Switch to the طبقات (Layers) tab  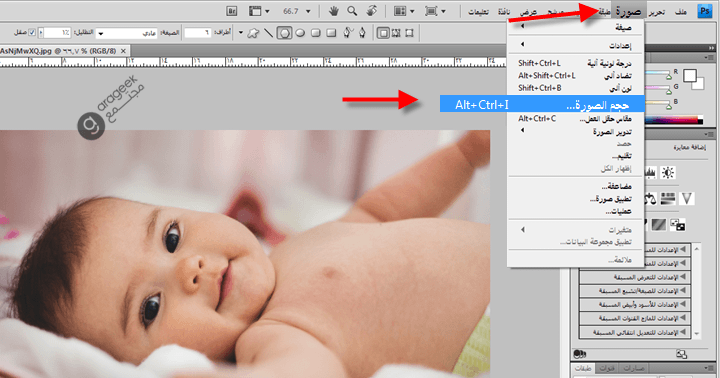[583, 368]
